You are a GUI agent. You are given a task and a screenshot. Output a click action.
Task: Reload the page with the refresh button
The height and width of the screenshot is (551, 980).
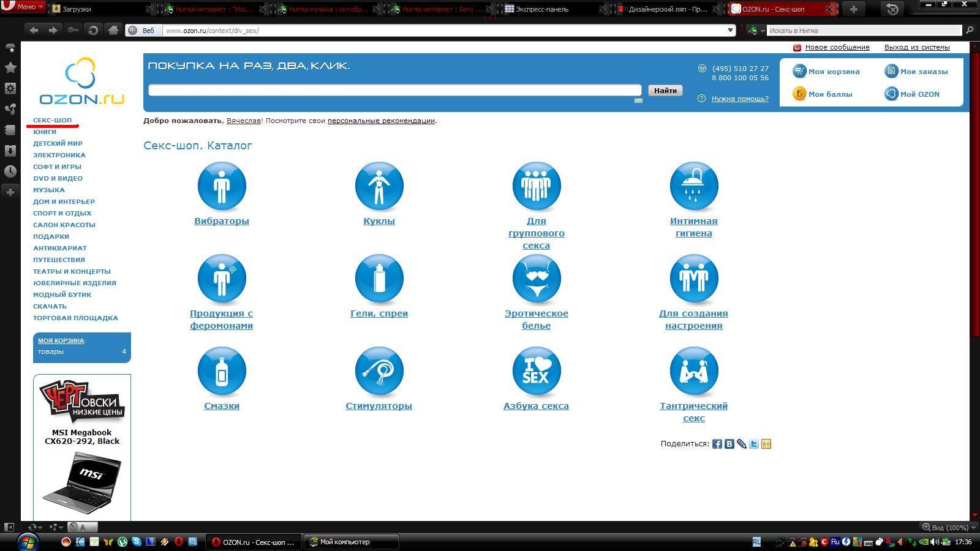point(93,30)
